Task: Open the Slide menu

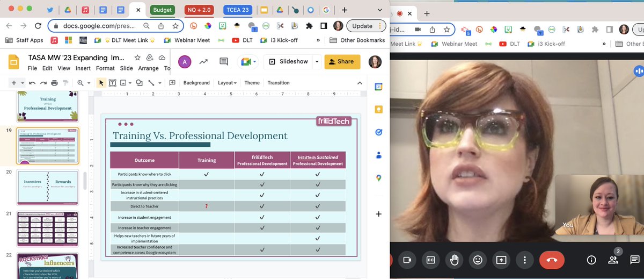Action: click(126, 68)
